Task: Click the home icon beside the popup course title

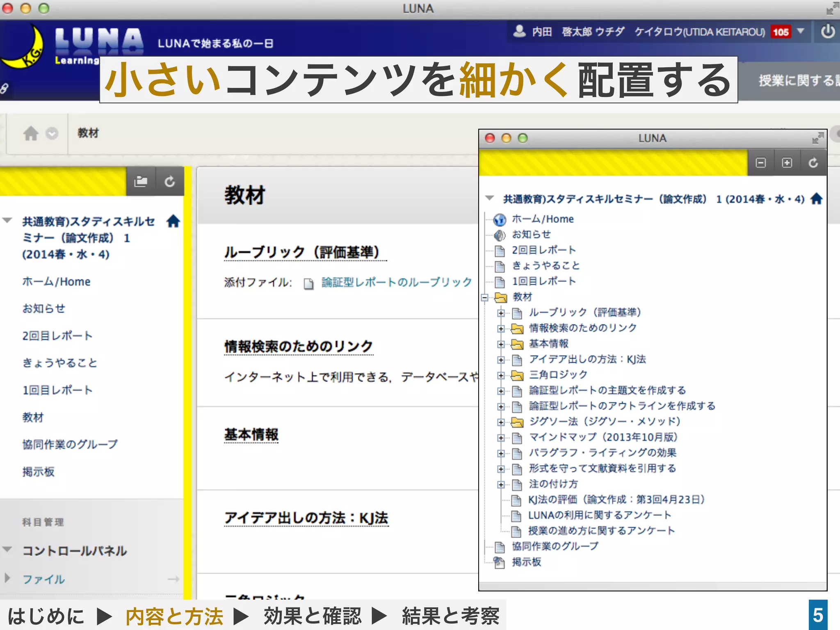Action: [817, 199]
